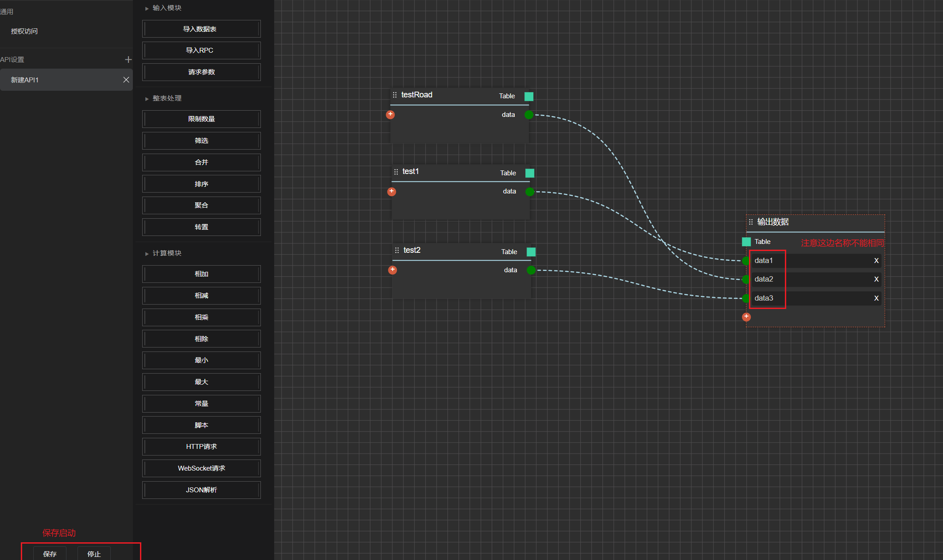
Task: Add output field via 输出数据 red plus
Action: (746, 317)
